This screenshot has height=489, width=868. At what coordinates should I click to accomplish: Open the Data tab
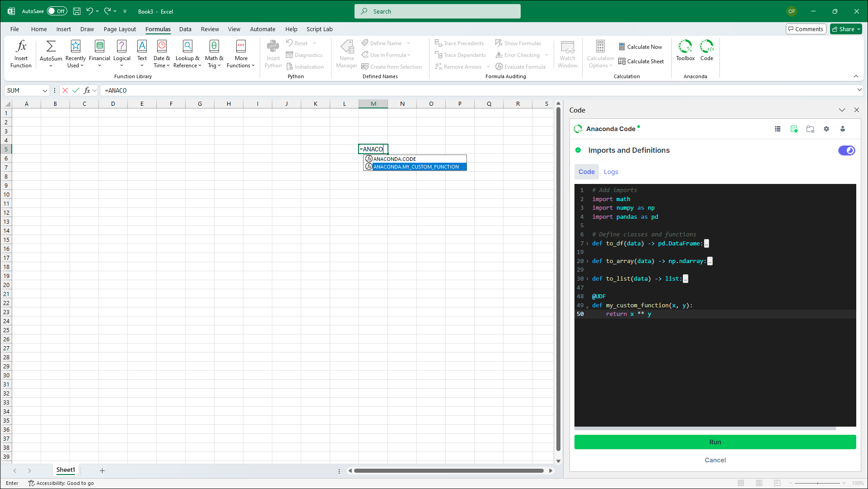(x=185, y=29)
